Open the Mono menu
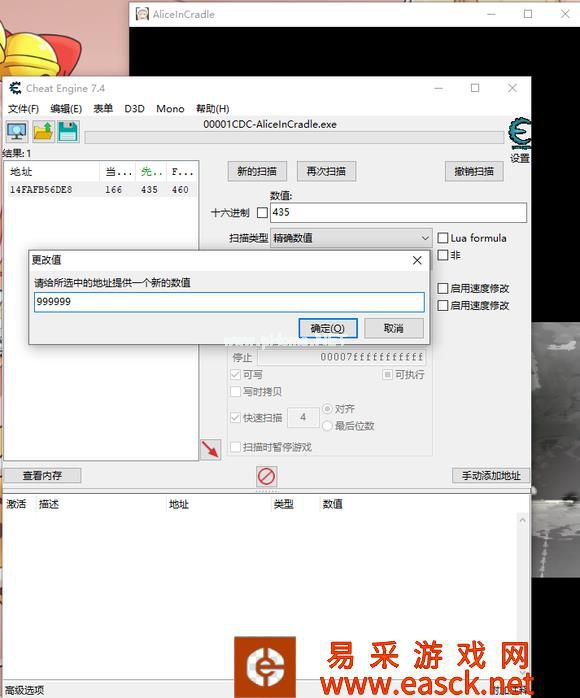 pyautogui.click(x=170, y=109)
